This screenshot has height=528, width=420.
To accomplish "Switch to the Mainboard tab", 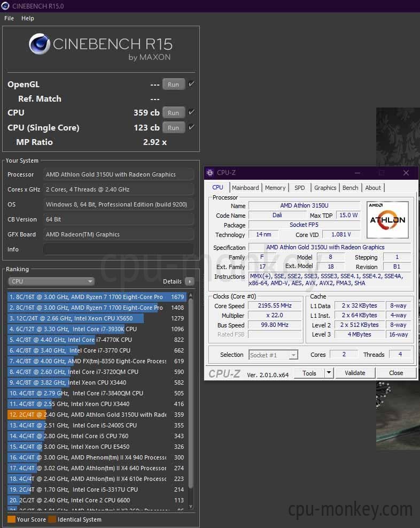I will coord(245,188).
